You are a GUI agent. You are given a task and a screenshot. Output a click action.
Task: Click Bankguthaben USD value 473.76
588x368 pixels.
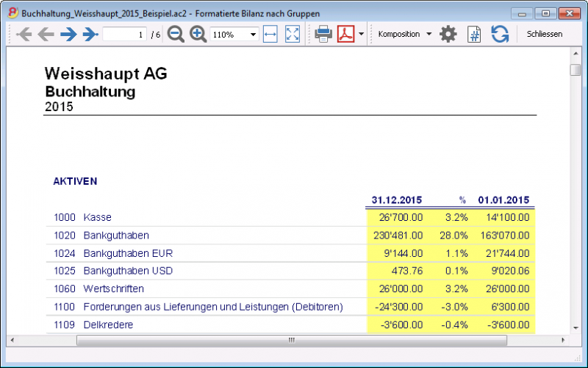[x=407, y=271]
